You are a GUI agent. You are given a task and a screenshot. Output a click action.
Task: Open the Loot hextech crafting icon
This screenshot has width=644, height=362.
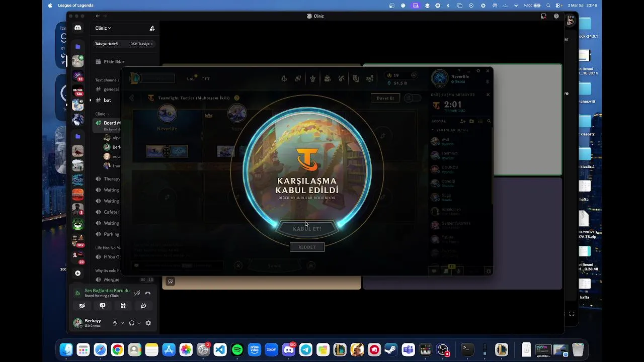click(342, 78)
